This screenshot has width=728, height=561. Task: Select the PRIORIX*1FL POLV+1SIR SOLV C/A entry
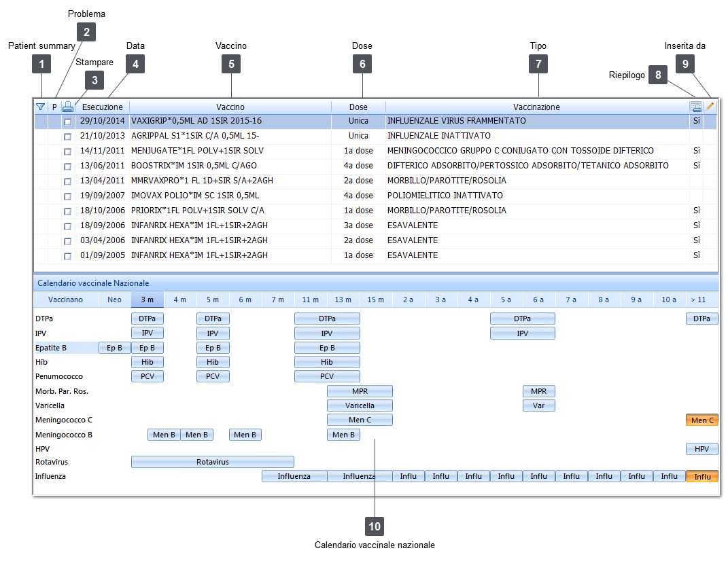click(198, 210)
